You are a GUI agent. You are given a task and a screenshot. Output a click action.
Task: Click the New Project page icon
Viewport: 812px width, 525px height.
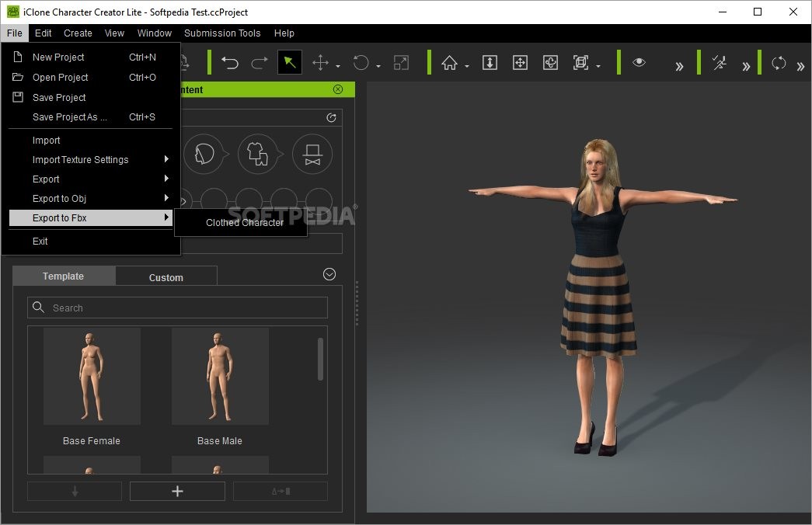pos(18,57)
